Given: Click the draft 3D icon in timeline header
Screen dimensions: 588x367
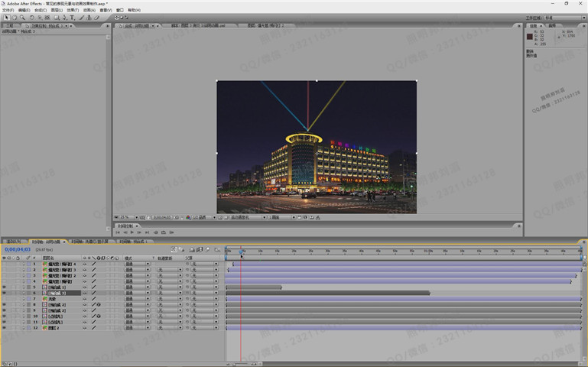Looking at the screenshot, I should pyautogui.click(x=181, y=249).
